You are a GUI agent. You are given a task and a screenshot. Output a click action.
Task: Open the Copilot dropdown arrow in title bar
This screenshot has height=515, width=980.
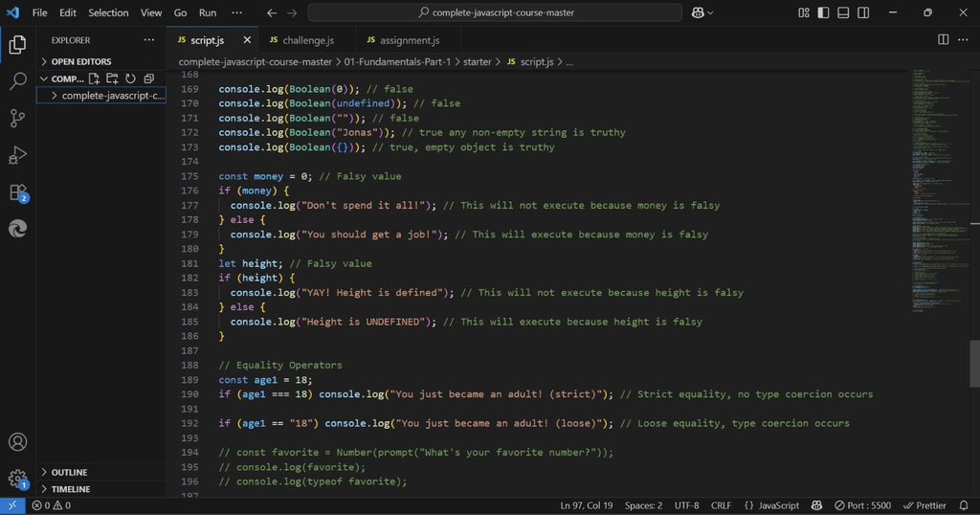point(710,12)
